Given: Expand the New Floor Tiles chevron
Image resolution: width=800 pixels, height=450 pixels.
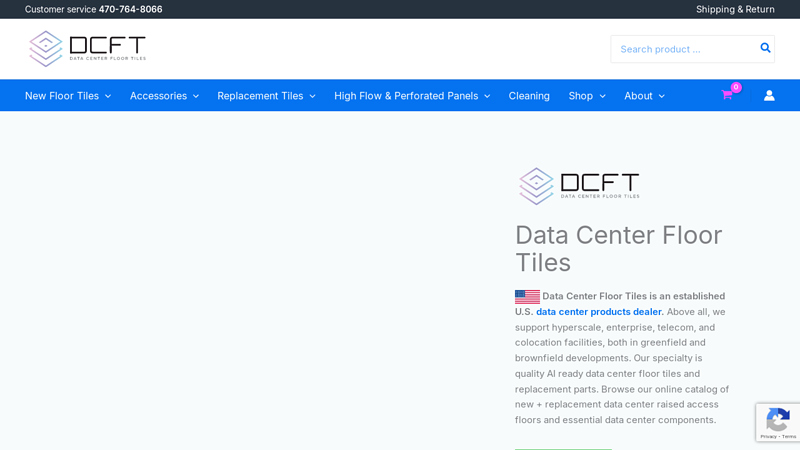Looking at the screenshot, I should [x=108, y=96].
